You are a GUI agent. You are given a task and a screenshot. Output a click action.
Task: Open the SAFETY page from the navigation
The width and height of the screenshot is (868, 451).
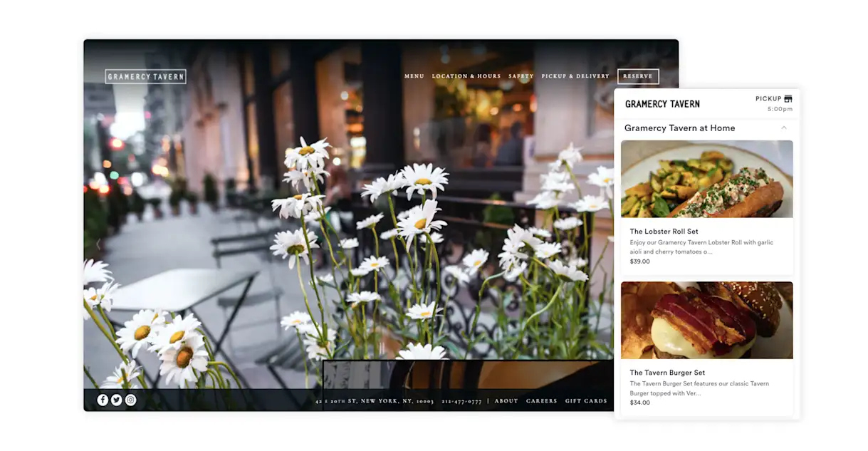[521, 76]
